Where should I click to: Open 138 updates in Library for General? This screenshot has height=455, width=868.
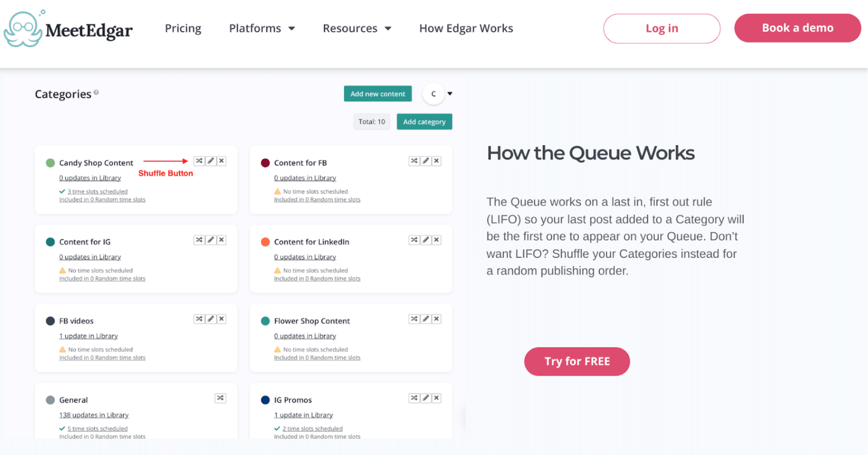point(94,415)
